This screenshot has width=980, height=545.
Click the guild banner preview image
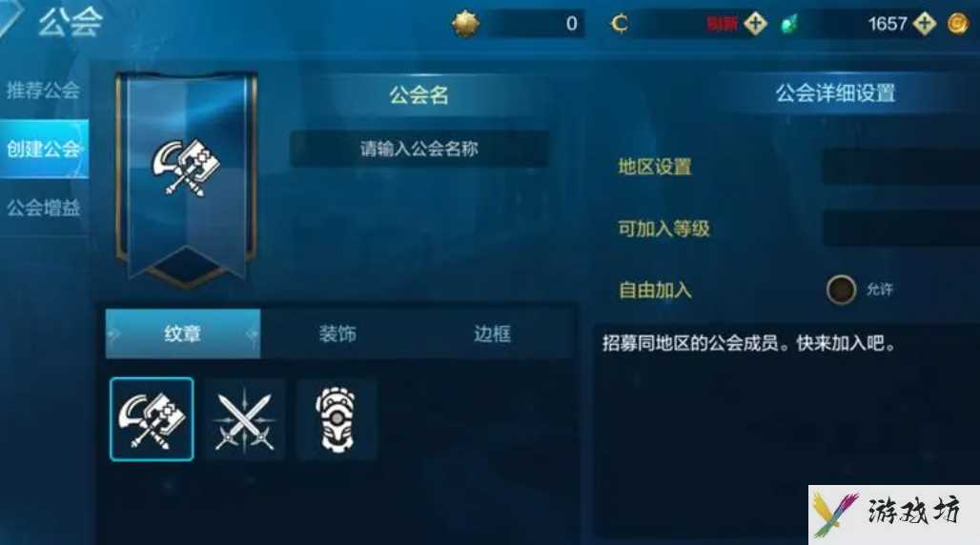[x=186, y=179]
